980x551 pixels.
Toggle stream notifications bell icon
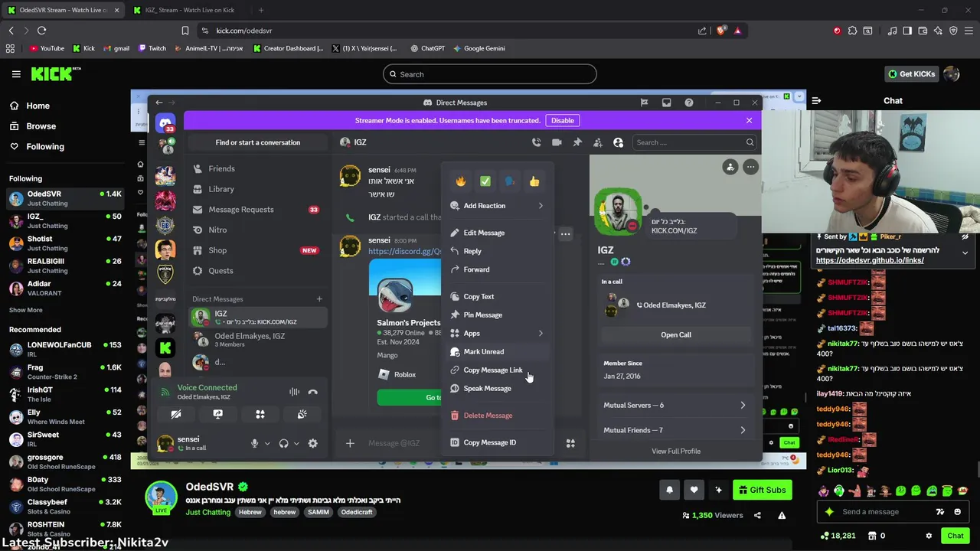pyautogui.click(x=669, y=490)
